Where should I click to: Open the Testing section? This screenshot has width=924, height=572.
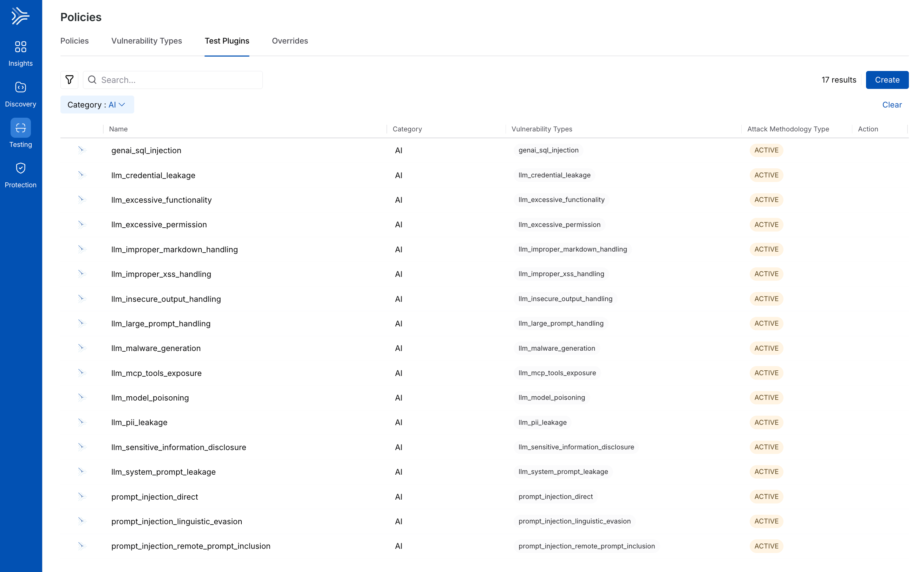click(20, 134)
